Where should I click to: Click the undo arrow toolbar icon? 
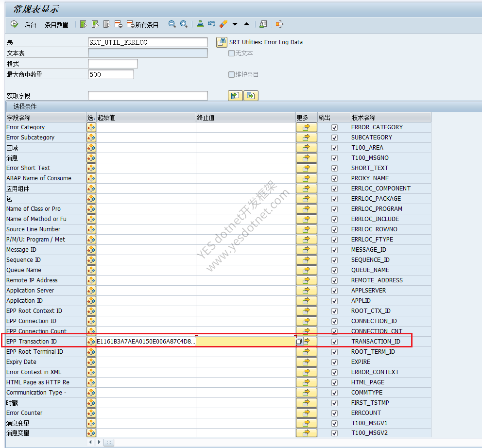[x=211, y=24]
